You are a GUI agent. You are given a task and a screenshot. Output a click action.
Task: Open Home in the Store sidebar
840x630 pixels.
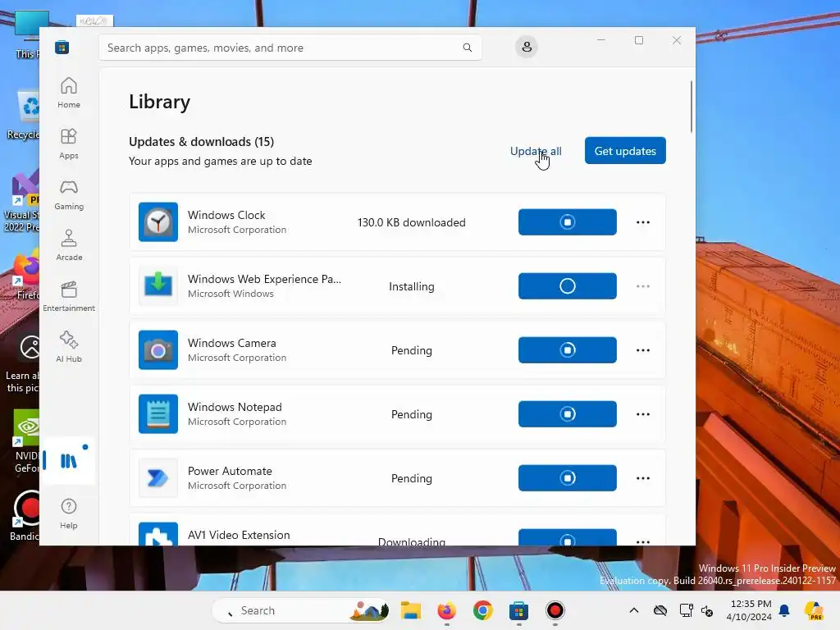69,93
